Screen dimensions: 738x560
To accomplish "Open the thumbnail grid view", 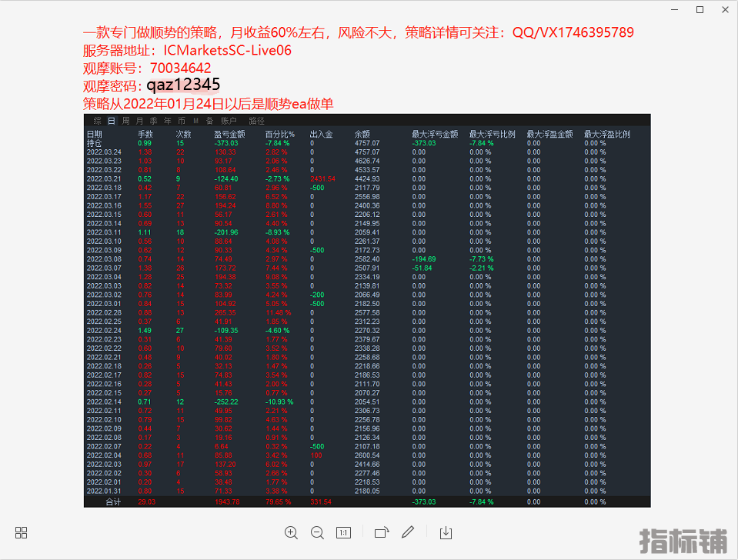I will (x=22, y=532).
